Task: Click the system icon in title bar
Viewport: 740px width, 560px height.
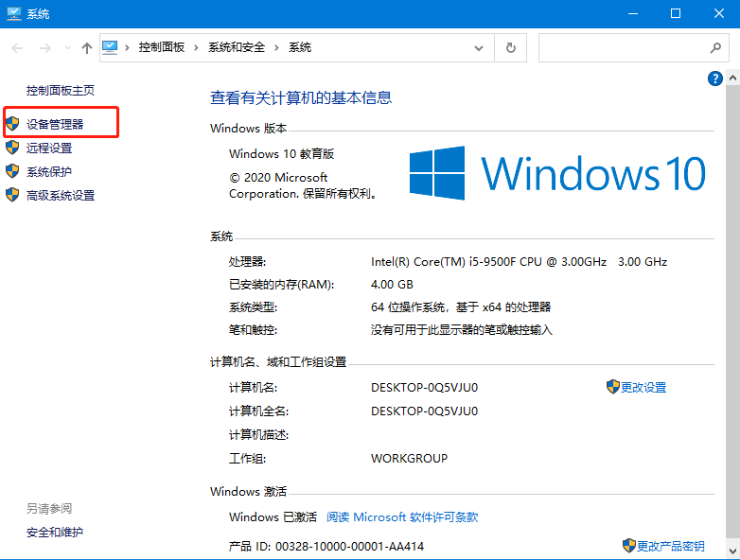Action: tap(13, 13)
